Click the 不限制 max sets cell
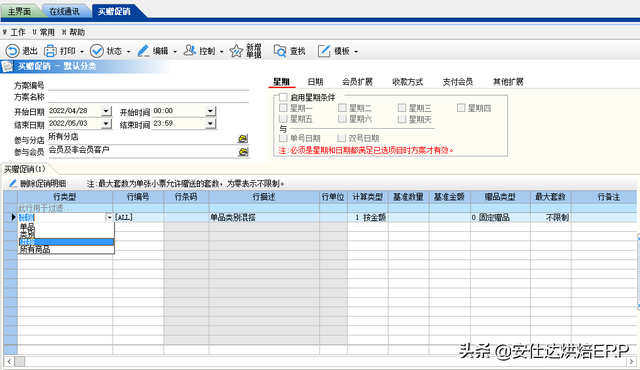Screen dimensions: 640x370 coord(551,217)
